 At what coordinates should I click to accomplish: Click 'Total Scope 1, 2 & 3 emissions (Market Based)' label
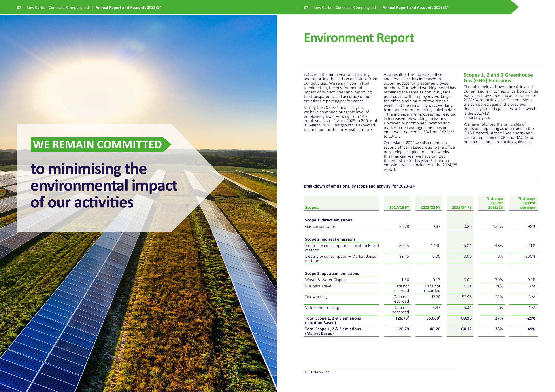333,331
